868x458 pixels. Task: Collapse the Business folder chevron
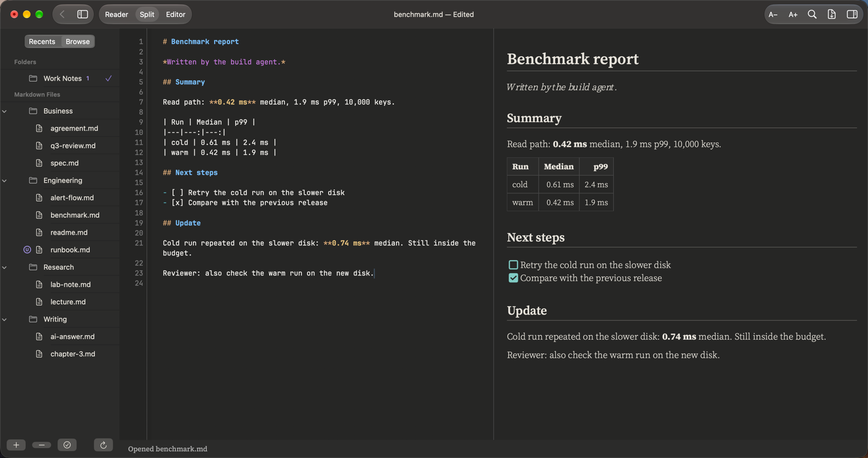(x=5, y=111)
